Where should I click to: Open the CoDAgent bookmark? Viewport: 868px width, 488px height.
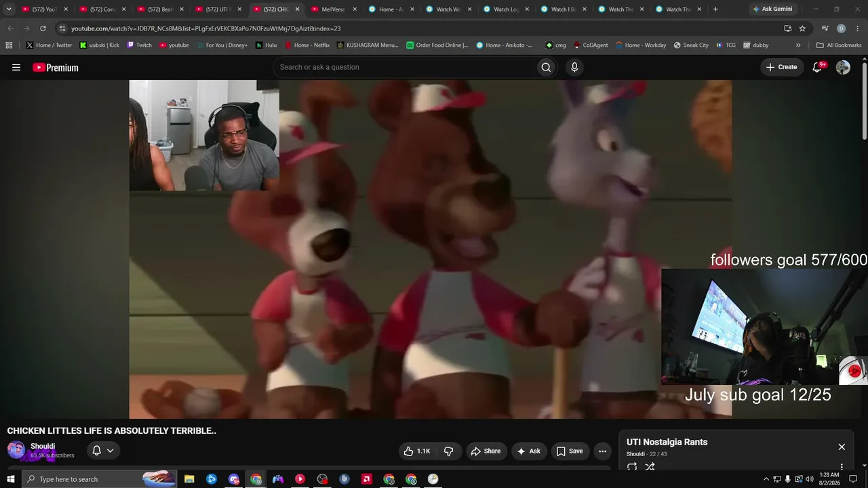click(x=591, y=45)
